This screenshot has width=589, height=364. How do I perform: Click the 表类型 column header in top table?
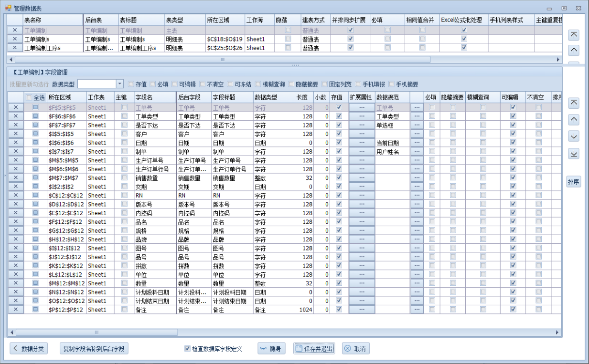184,20
